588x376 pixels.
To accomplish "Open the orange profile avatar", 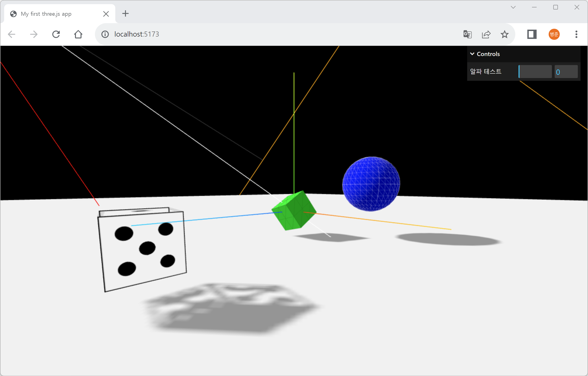I will pos(554,34).
